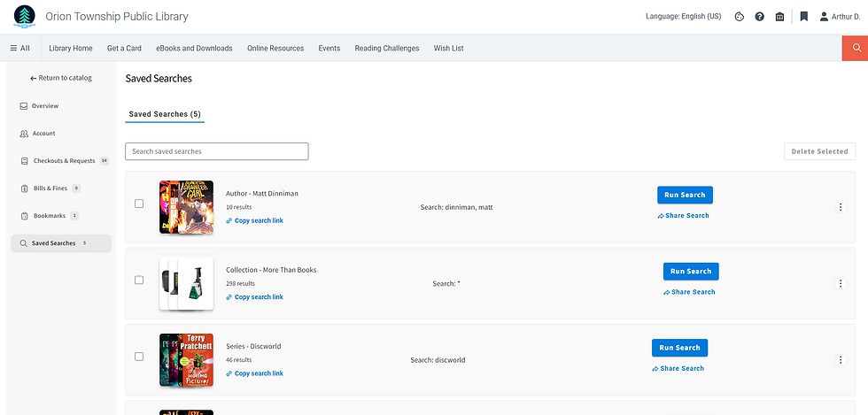Check the Author - Matt Dinniman checkbox
The height and width of the screenshot is (415, 868).
point(139,204)
